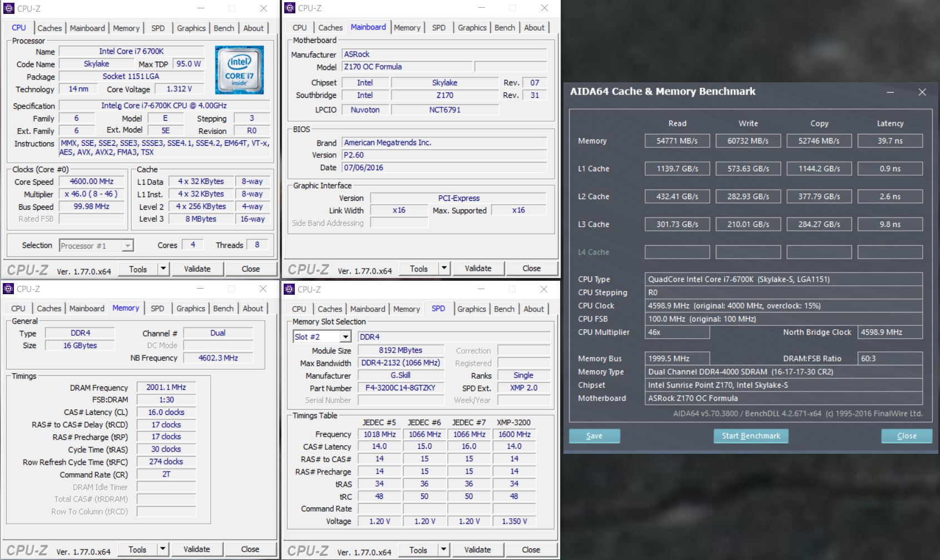Viewport: 940px width, 560px height.
Task: Open Tools dropdown arrow in the CPU window
Action: [x=163, y=269]
